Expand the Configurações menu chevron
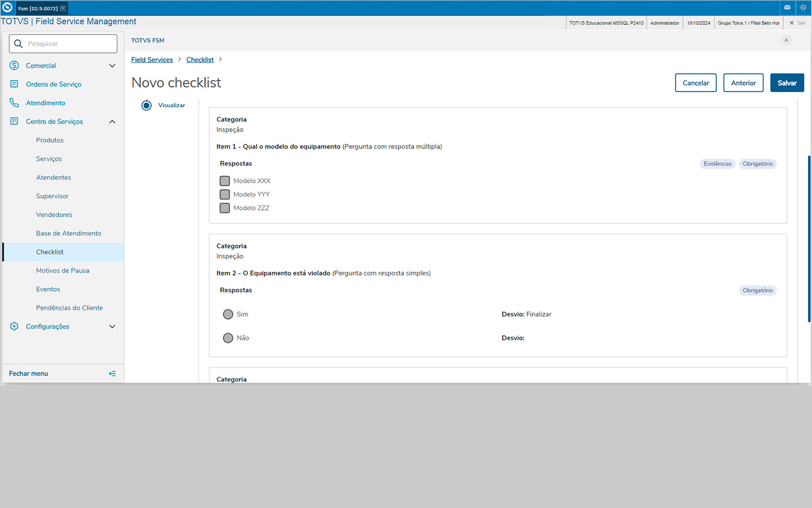812x508 pixels. (112, 326)
